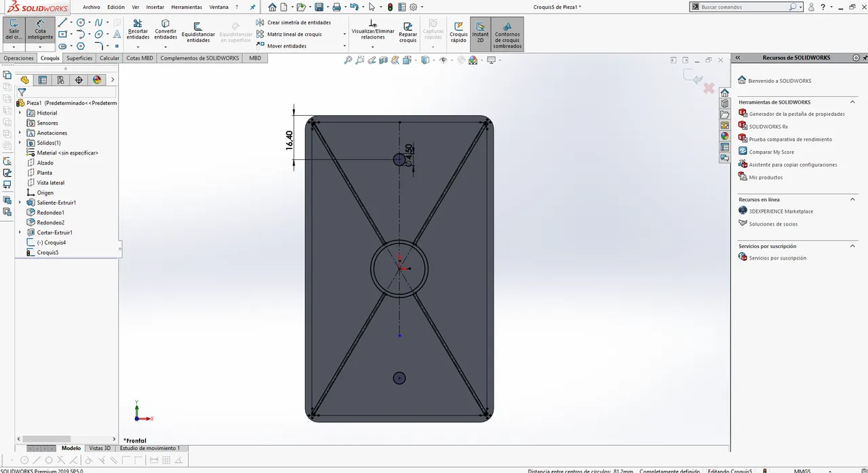Click Mover entidades tool
Image resolution: width=868 pixels, height=473 pixels.
click(281, 46)
